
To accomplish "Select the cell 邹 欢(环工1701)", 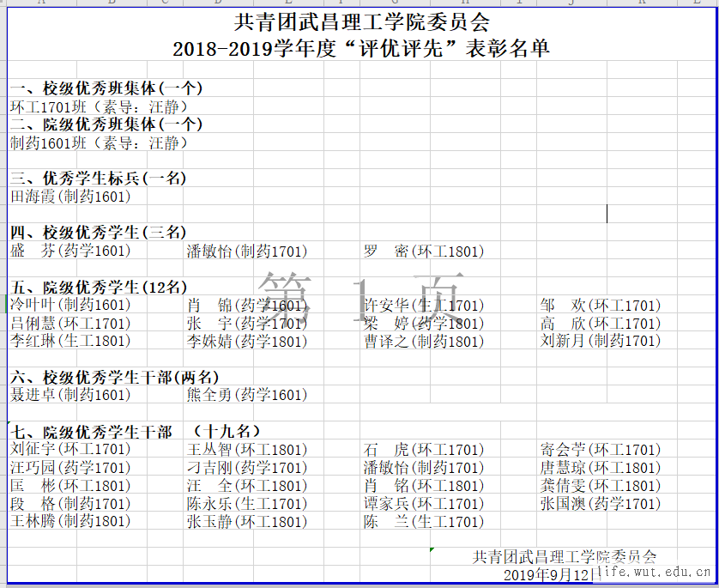I will [601, 305].
